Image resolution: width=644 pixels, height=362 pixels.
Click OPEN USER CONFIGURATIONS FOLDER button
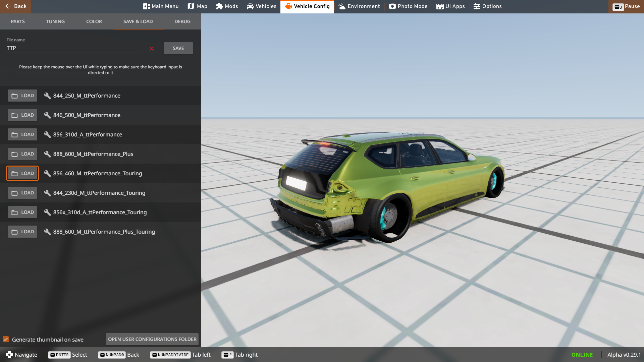(152, 339)
